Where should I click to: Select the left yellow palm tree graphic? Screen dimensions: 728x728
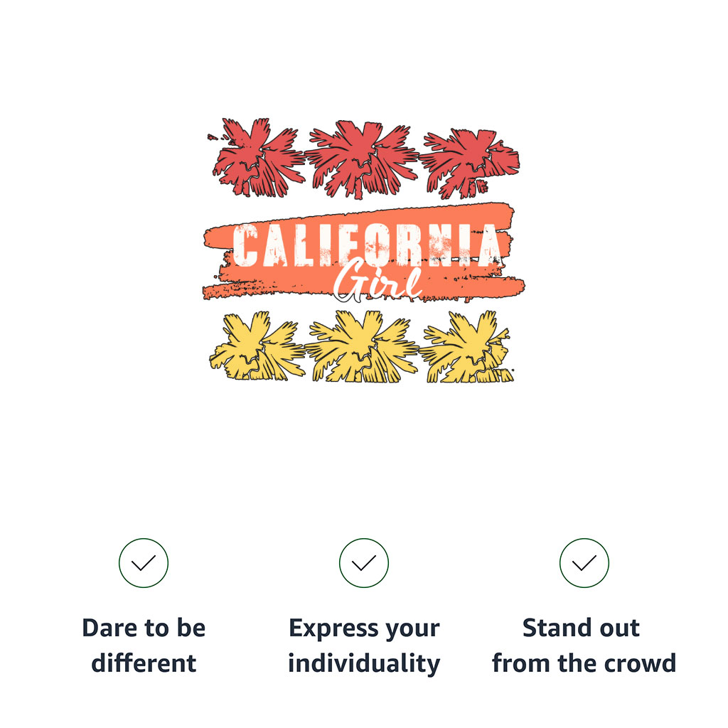[257, 346]
